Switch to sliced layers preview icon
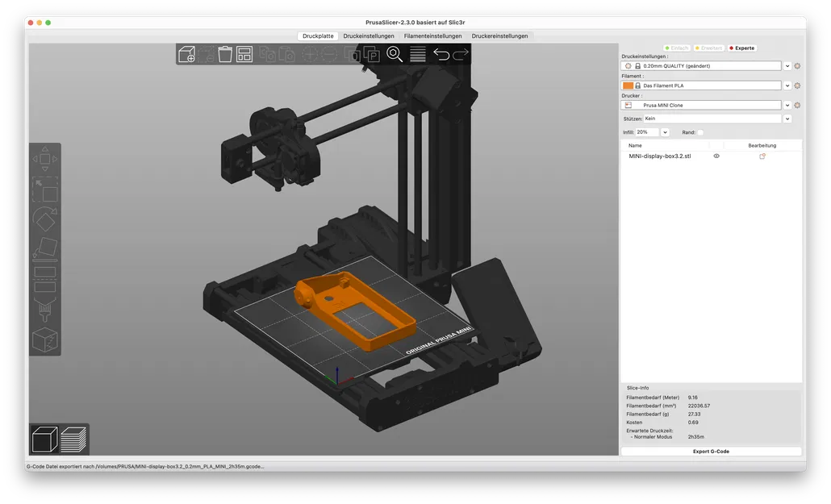 point(73,439)
